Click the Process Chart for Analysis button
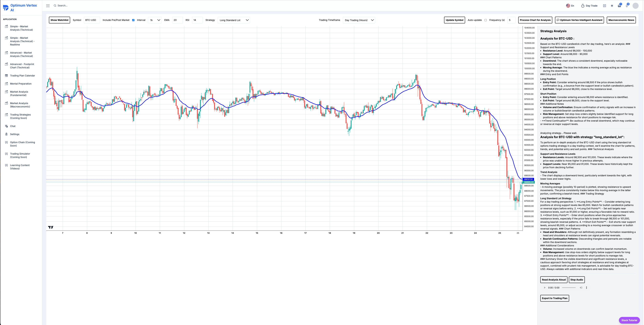Image resolution: width=644 pixels, height=325 pixels. click(535, 20)
